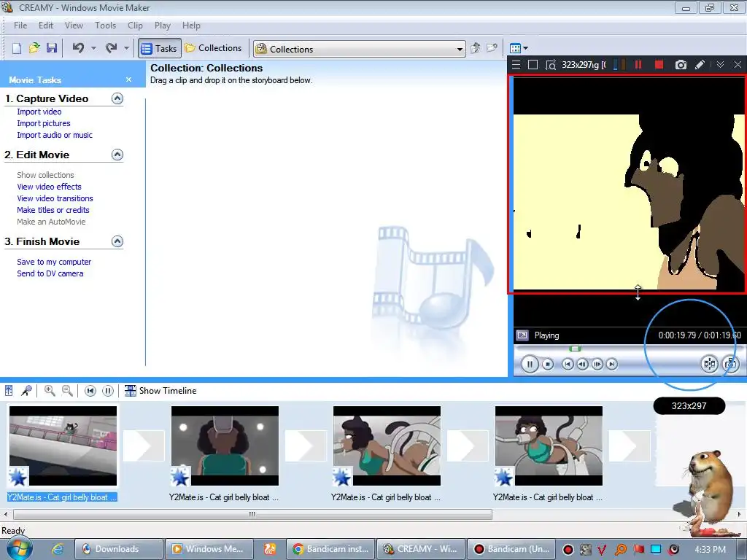Open View video transitions
747x560 pixels.
click(x=55, y=198)
